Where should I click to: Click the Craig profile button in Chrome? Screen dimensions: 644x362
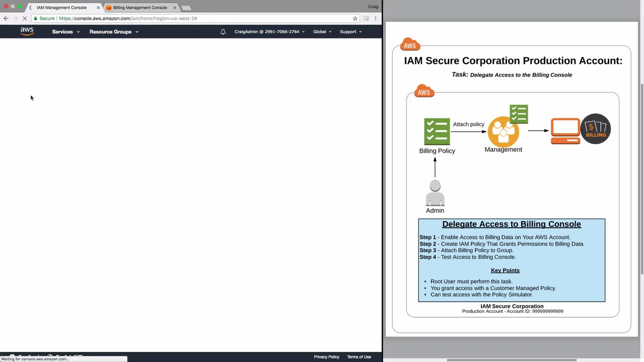(x=373, y=7)
